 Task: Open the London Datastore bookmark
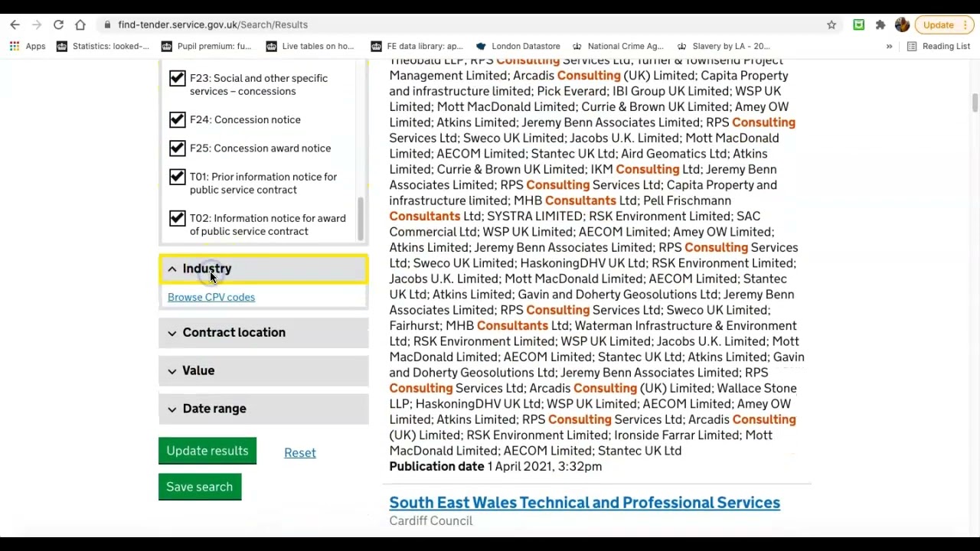(518, 46)
